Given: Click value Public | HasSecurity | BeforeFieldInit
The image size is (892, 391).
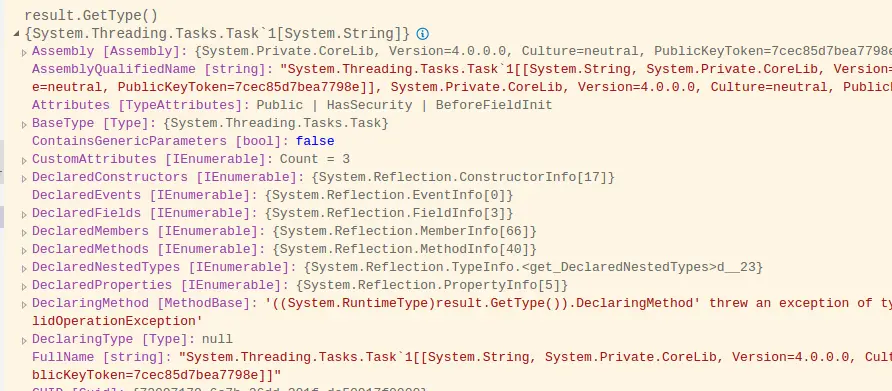Looking at the screenshot, I should coord(404,105).
